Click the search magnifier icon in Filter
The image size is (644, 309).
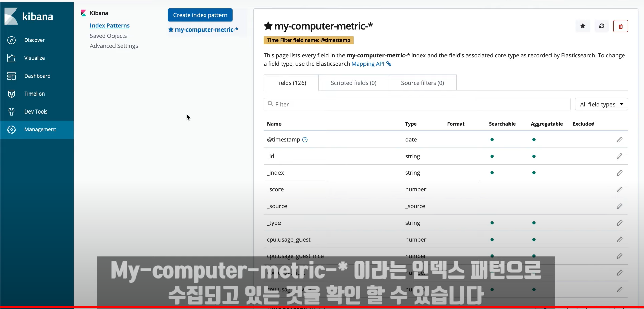pos(270,104)
